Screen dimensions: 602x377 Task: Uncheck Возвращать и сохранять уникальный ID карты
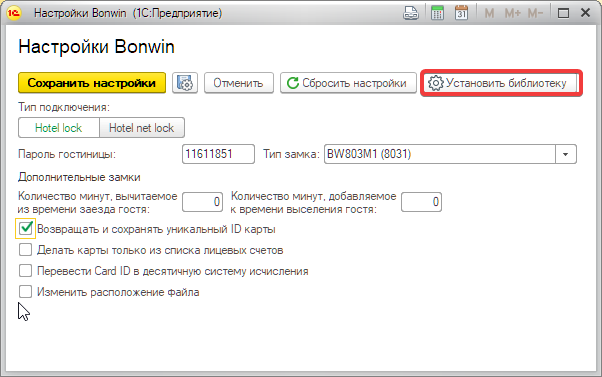tap(25, 229)
